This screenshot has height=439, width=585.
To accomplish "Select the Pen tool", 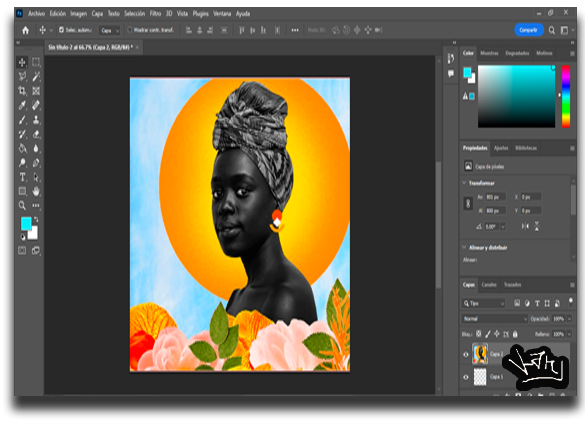I will [x=36, y=163].
